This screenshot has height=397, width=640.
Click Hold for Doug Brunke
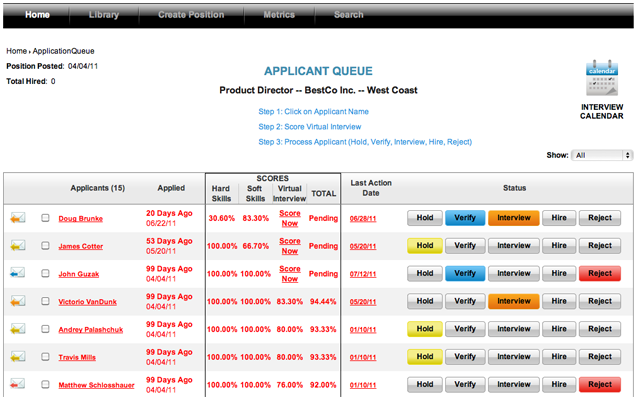[424, 218]
